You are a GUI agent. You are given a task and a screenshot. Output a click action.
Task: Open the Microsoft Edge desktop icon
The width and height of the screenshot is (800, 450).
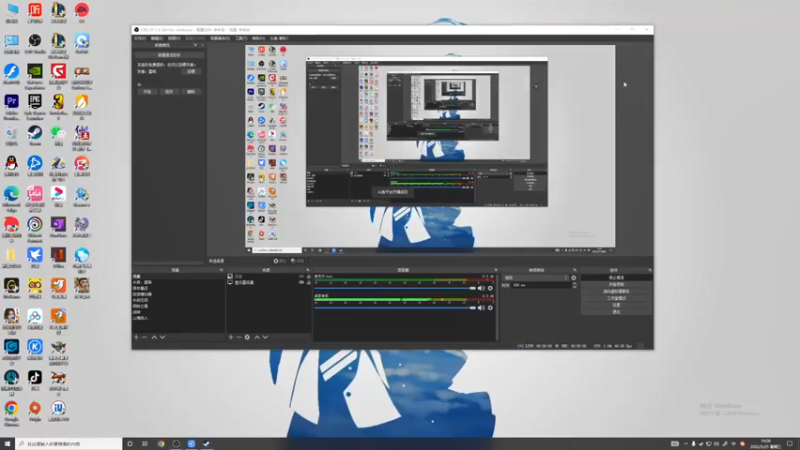coord(11,198)
